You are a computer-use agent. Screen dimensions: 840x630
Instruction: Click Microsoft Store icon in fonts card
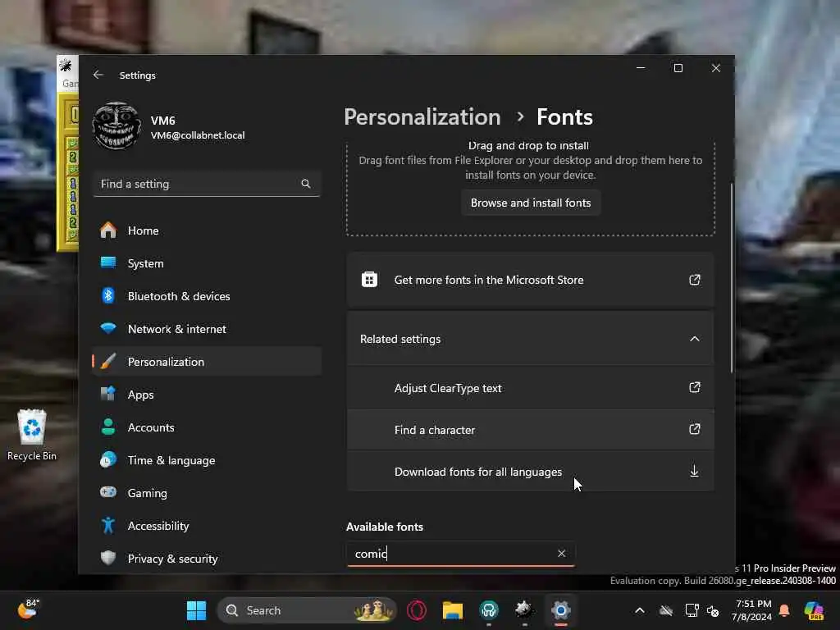pyautogui.click(x=370, y=280)
